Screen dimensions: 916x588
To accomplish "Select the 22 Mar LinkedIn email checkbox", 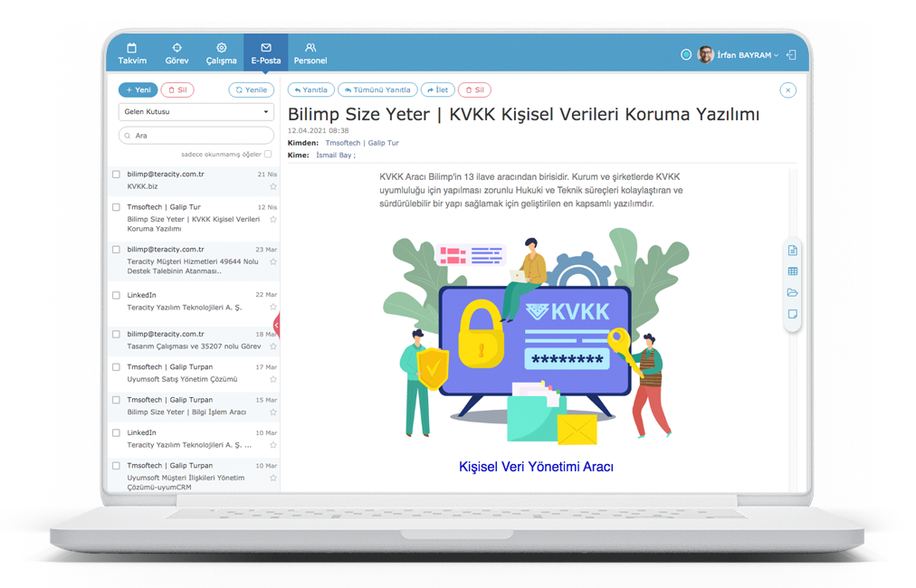I will 116,296.
